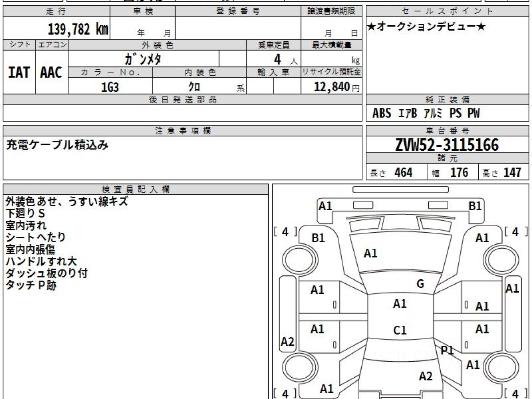Click the color code 1G3
The image size is (532, 399).
pyautogui.click(x=110, y=87)
